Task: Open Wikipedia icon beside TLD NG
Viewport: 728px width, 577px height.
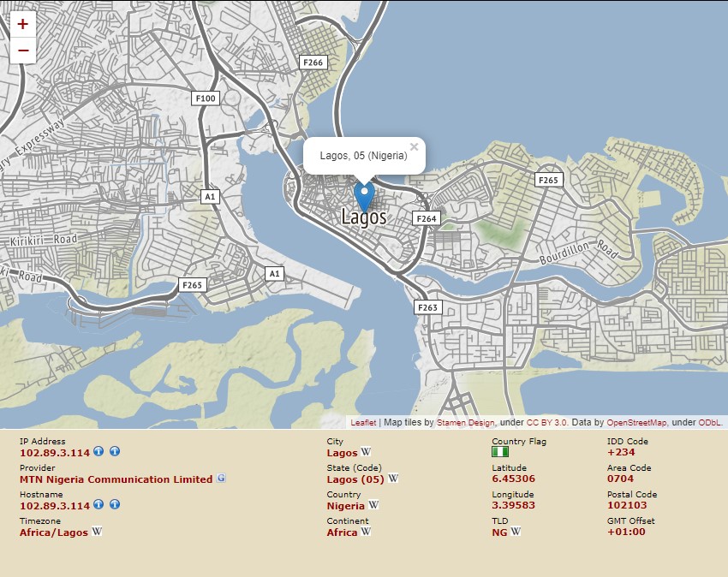Action: click(516, 532)
